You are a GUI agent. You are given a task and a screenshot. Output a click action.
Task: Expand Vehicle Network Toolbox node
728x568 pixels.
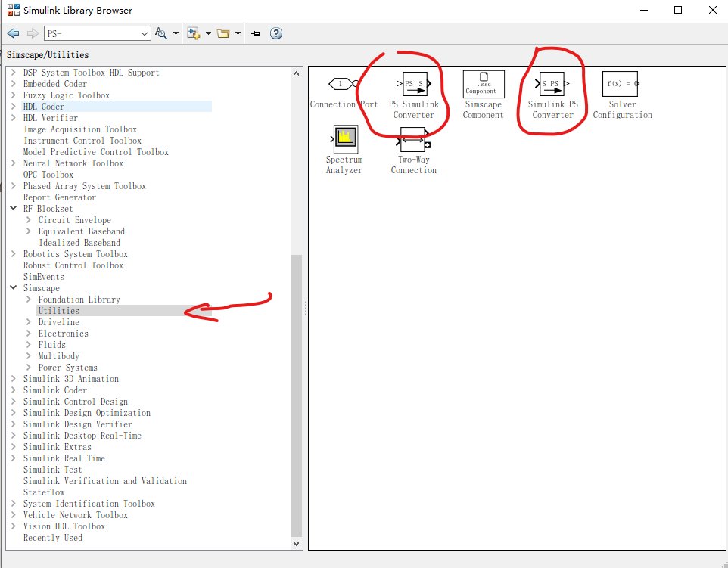14,515
